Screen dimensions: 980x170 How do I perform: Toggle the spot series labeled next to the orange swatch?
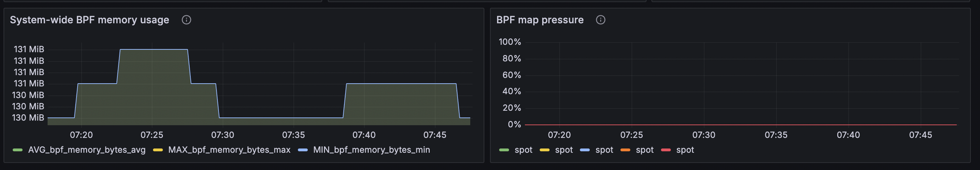point(644,150)
